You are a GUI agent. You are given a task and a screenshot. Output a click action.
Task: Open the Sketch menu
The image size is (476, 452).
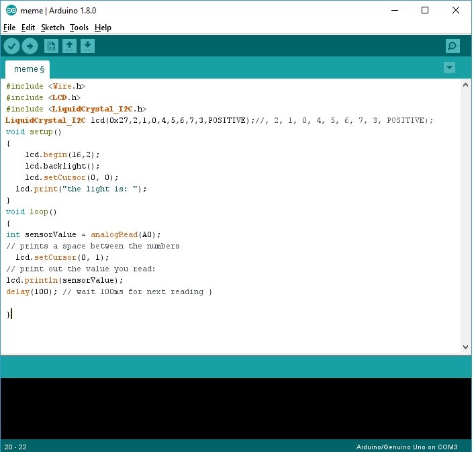pyautogui.click(x=52, y=28)
